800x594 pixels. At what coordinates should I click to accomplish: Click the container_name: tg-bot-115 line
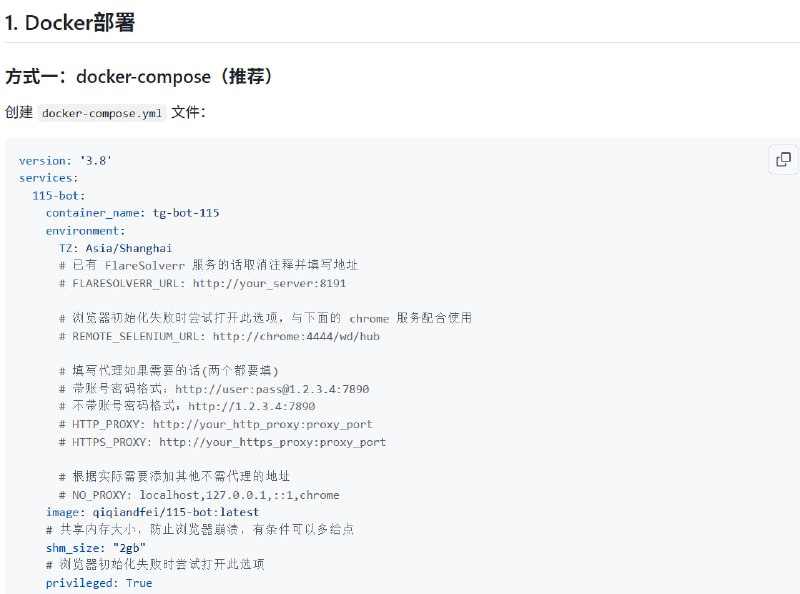point(132,213)
